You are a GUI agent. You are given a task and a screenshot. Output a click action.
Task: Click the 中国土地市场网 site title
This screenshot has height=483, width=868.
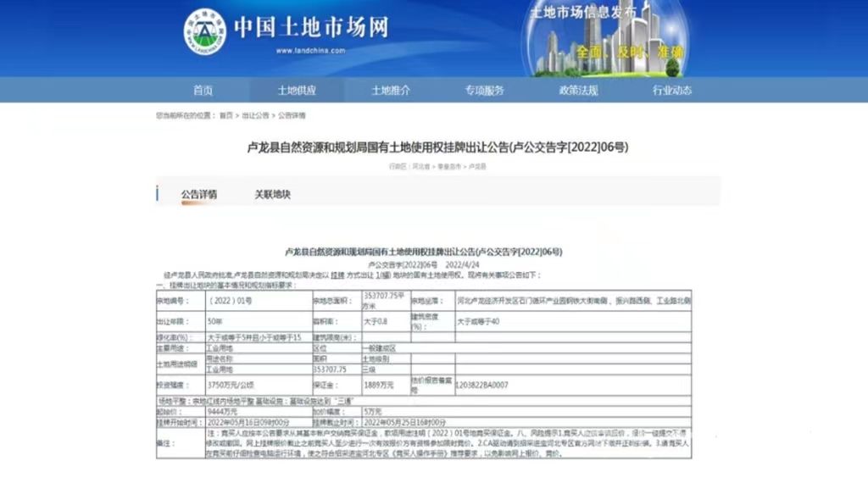(x=310, y=28)
